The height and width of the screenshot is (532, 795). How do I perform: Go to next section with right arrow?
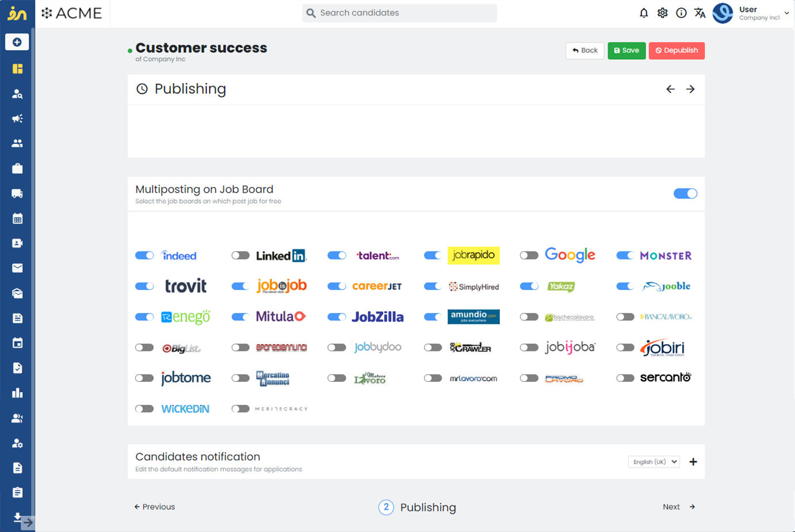point(690,89)
